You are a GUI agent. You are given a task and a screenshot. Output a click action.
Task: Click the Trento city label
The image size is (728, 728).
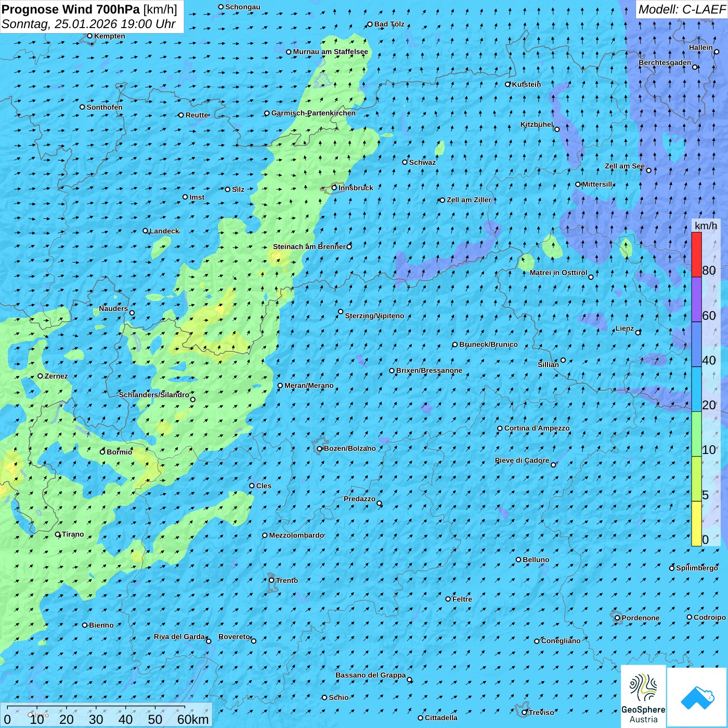pyautogui.click(x=287, y=580)
